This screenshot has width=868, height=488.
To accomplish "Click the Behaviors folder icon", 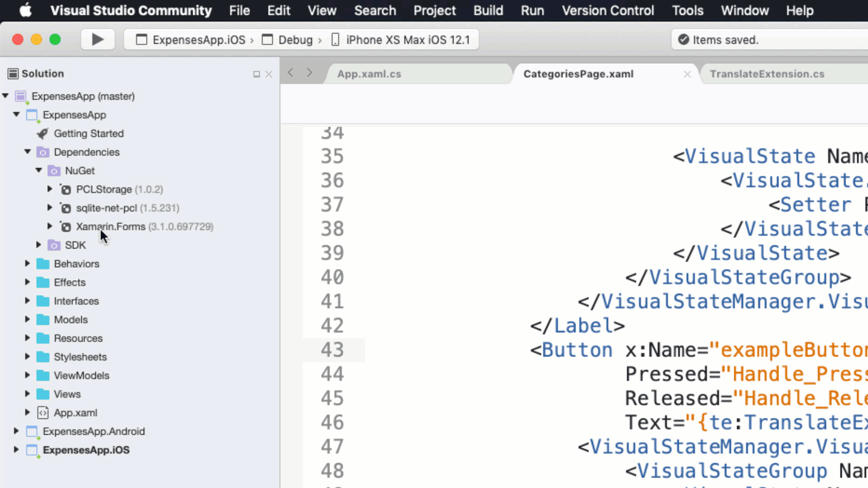I will (43, 264).
